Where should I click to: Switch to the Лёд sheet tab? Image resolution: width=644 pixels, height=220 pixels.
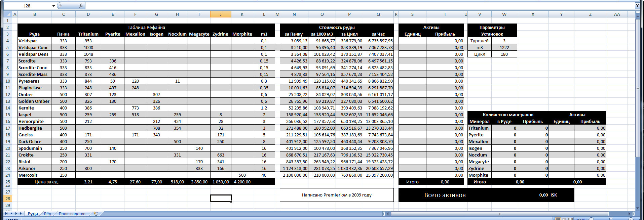tap(47, 214)
